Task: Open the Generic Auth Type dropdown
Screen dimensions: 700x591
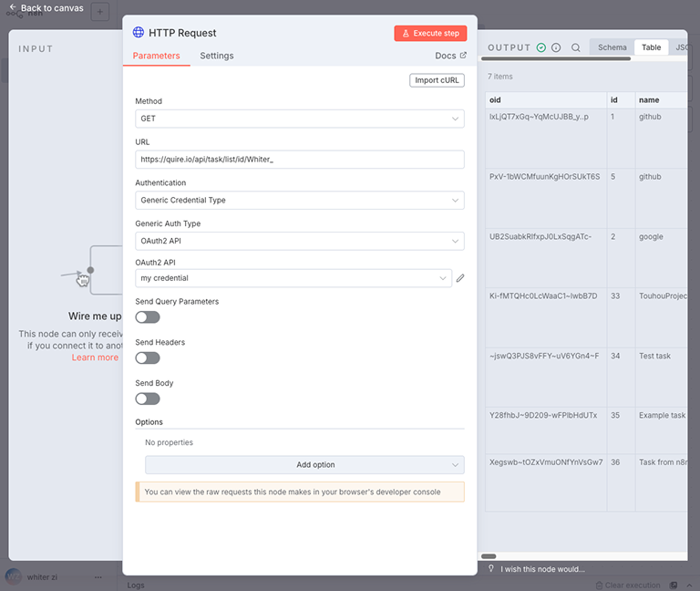Action: (300, 241)
